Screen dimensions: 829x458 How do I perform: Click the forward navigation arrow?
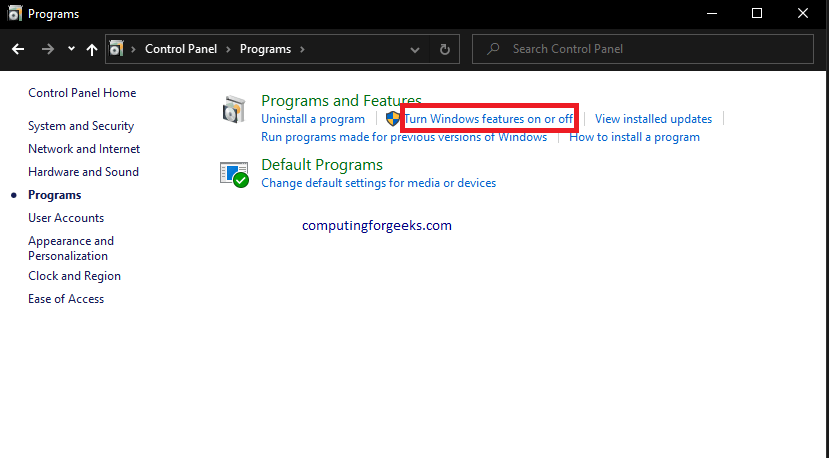click(x=48, y=49)
